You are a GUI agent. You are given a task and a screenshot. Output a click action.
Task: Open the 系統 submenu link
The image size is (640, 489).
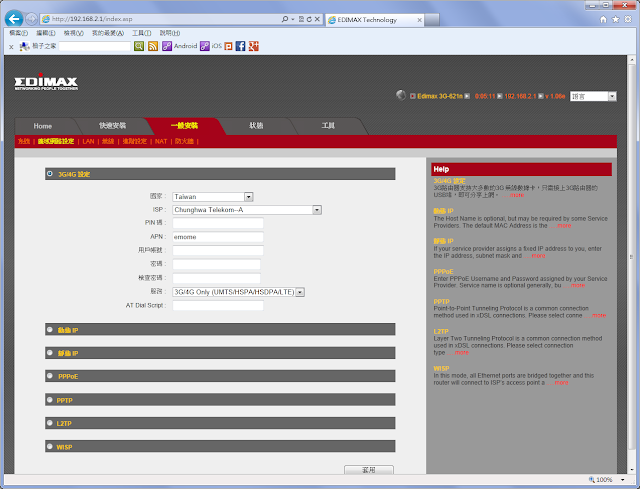tap(24, 141)
